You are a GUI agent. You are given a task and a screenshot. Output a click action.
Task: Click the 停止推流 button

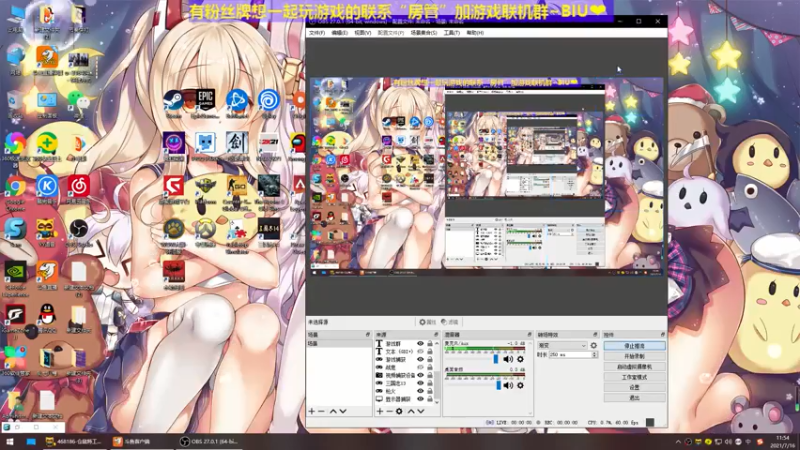[x=635, y=345]
